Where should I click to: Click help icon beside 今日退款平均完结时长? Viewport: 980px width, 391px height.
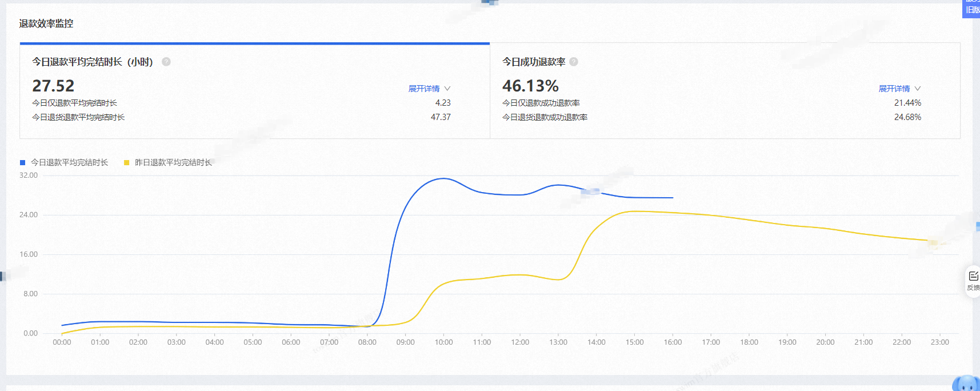pos(166,62)
